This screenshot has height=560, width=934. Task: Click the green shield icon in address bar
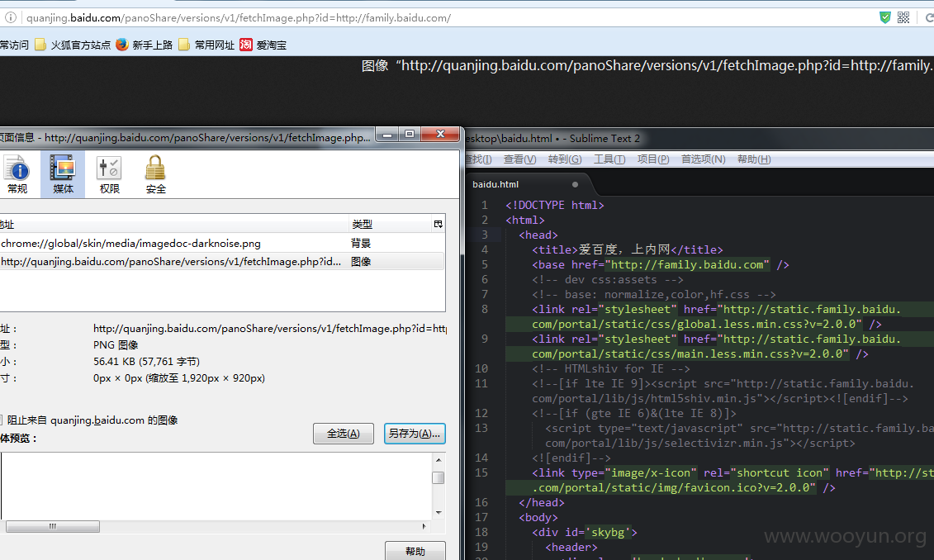[885, 17]
